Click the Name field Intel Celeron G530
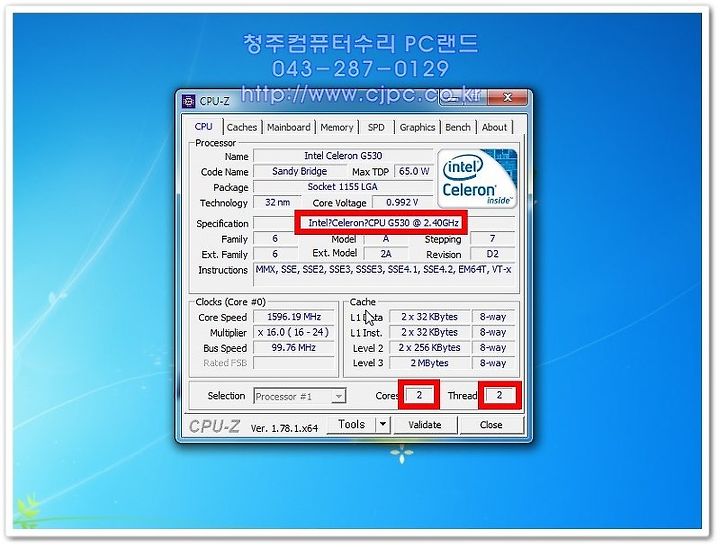The width and height of the screenshot is (720, 547). tap(343, 156)
